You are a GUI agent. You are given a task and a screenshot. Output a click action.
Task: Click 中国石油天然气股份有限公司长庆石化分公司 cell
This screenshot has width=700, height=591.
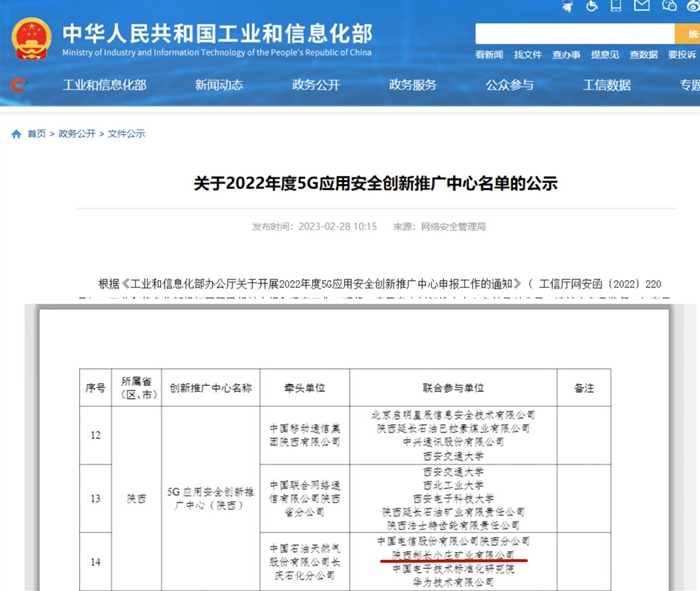click(x=305, y=562)
